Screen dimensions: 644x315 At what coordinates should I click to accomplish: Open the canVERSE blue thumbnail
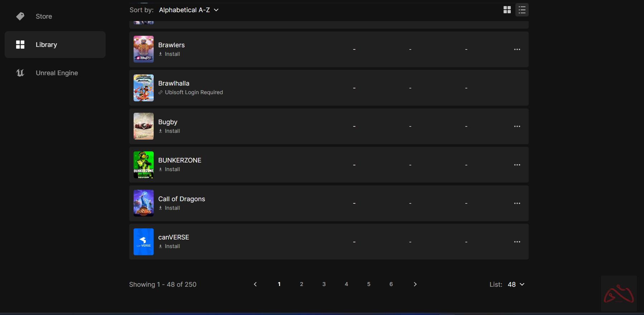click(144, 242)
